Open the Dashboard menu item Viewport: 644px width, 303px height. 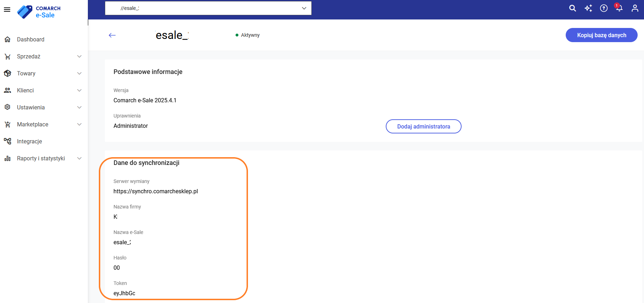pos(30,39)
